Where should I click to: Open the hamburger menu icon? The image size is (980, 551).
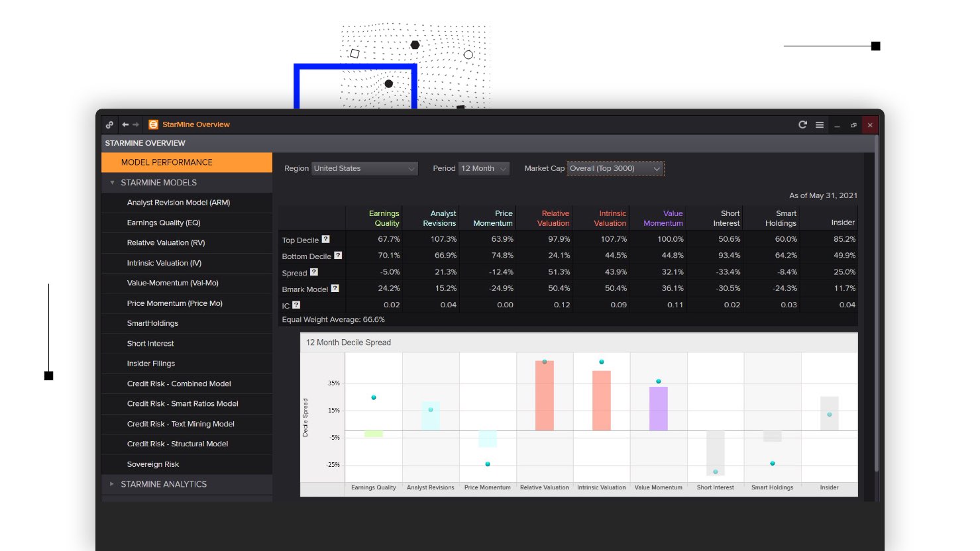[820, 125]
